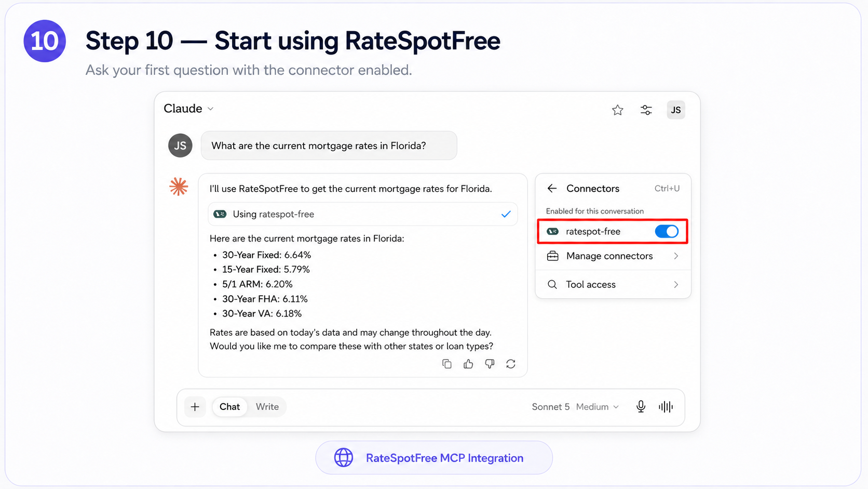Click the 'Enabled for this conversation' label
The width and height of the screenshot is (868, 489).
point(595,211)
